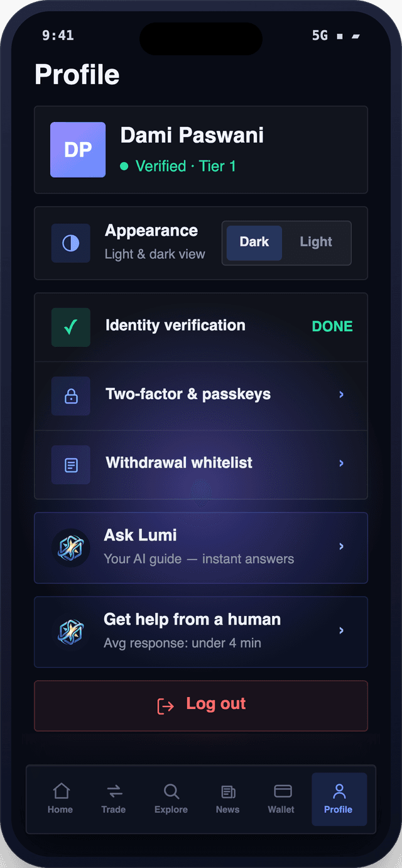The image size is (402, 868).
Task: Click the Appearance half-circle icon
Action: 71,243
